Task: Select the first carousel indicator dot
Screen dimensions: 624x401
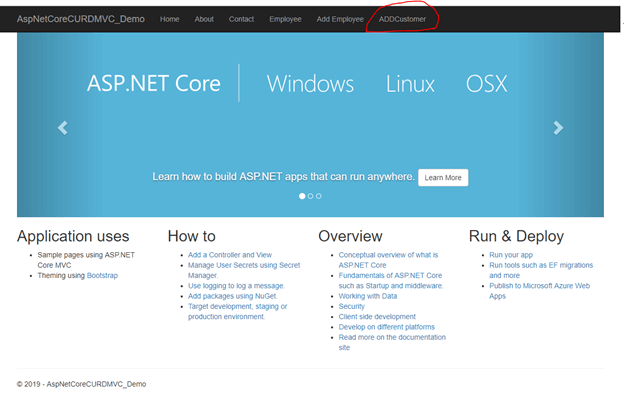Action: point(302,196)
